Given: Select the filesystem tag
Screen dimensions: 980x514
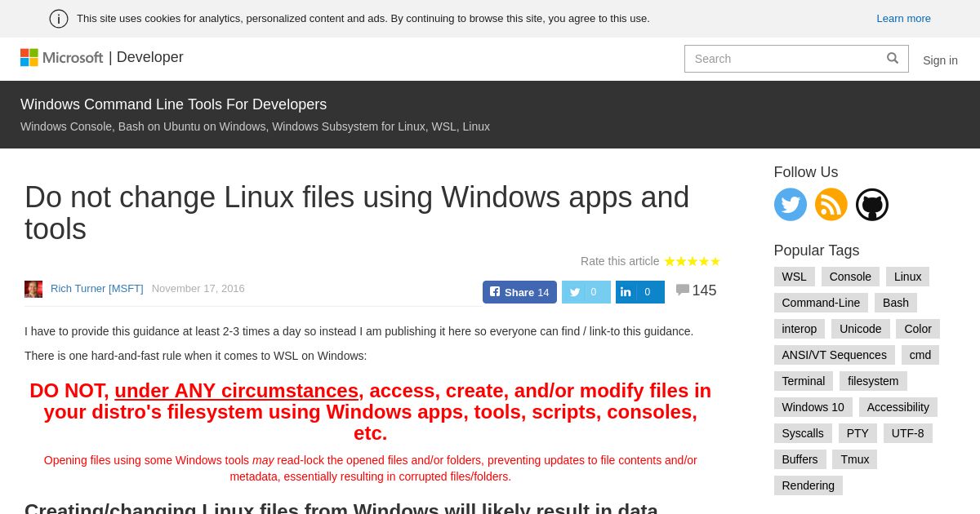Looking at the screenshot, I should click(x=873, y=381).
